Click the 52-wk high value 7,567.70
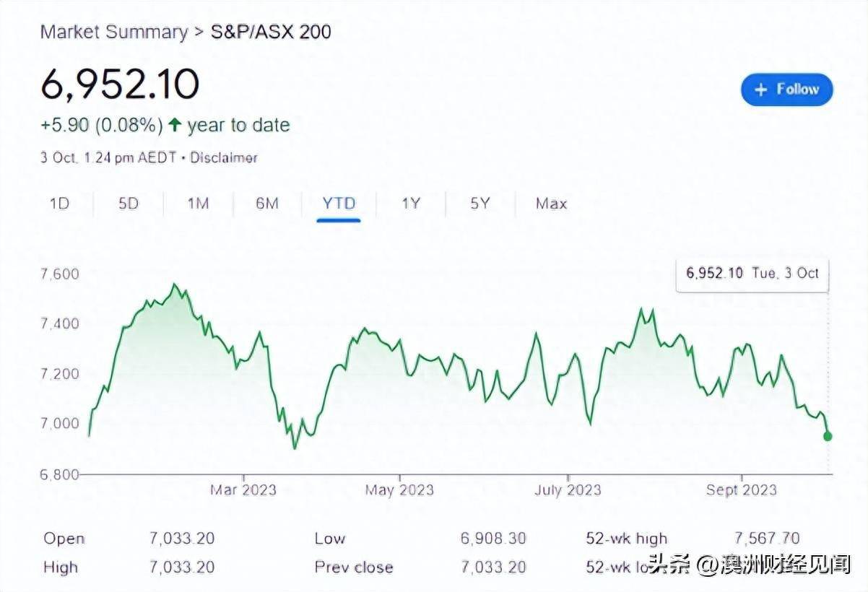This screenshot has height=592, width=868. coord(766,539)
